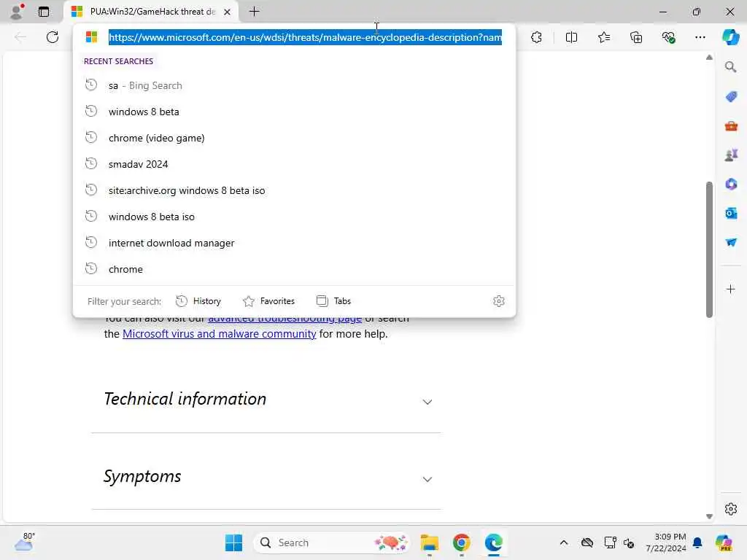Image resolution: width=747 pixels, height=560 pixels.
Task: Expand the Symptoms section chevron
Action: (427, 479)
